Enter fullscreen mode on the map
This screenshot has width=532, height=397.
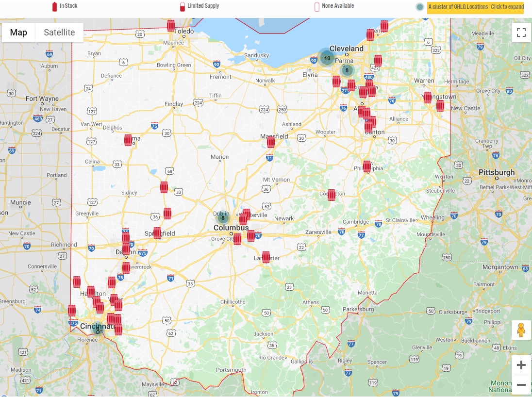click(x=521, y=33)
